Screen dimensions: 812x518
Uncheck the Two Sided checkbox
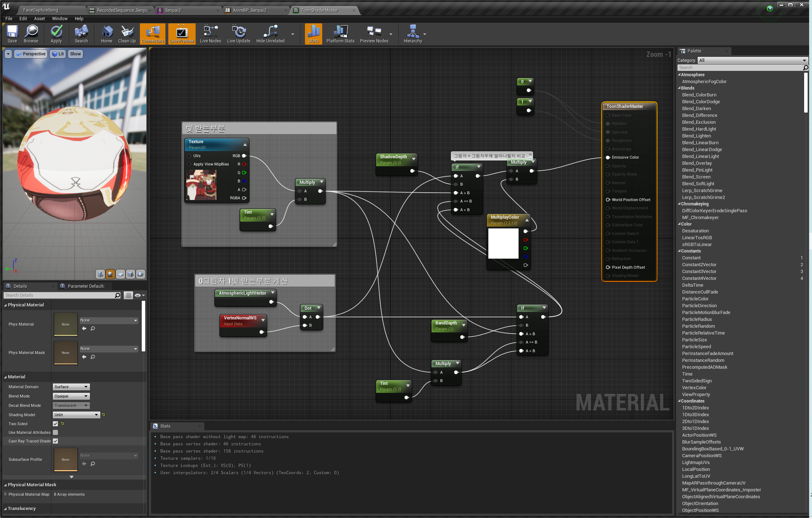(55, 424)
